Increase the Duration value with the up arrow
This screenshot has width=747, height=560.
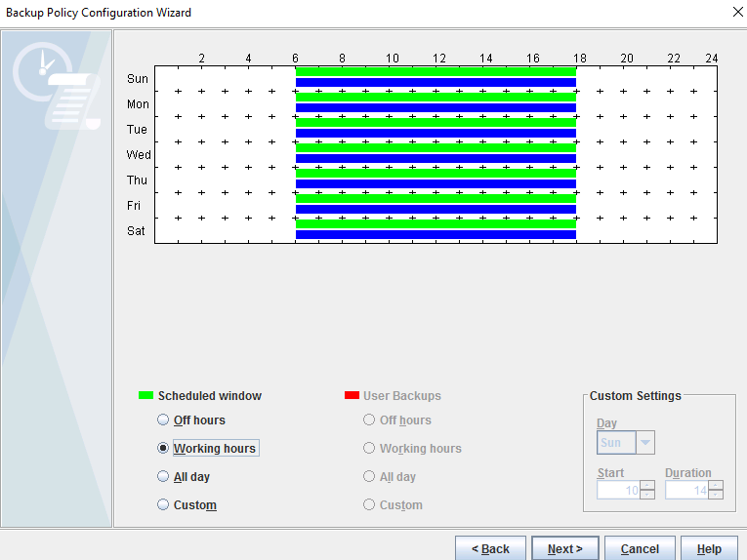716,485
